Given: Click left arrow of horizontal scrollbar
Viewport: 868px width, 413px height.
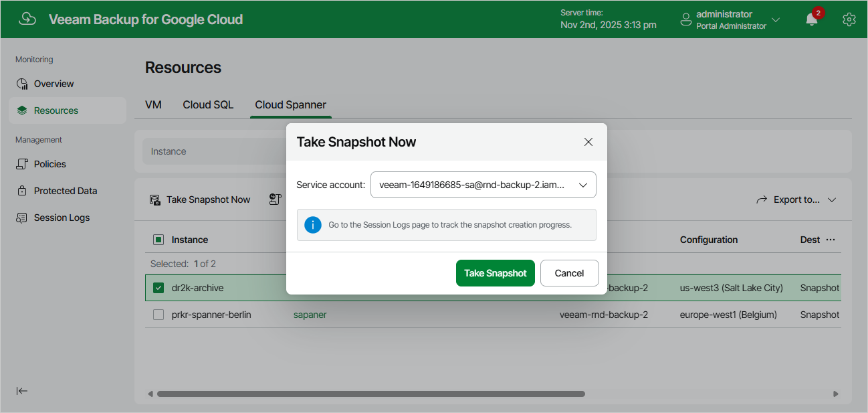Looking at the screenshot, I should [x=150, y=394].
